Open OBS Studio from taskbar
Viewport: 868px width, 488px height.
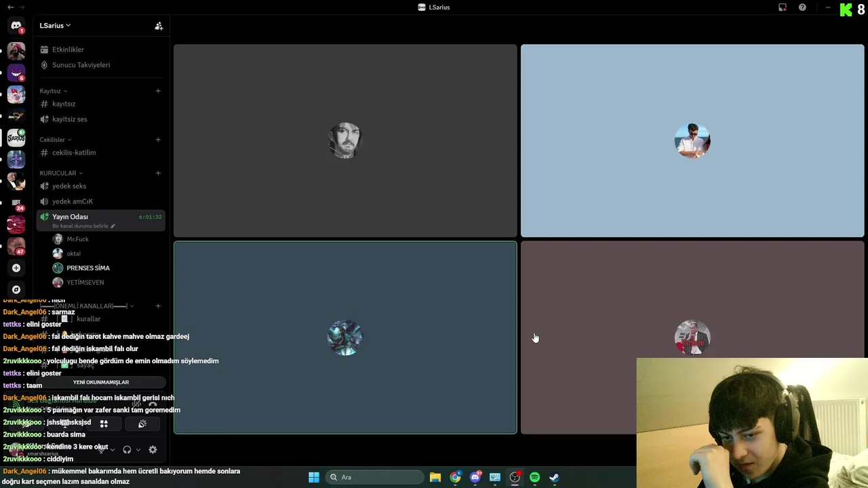pyautogui.click(x=515, y=477)
